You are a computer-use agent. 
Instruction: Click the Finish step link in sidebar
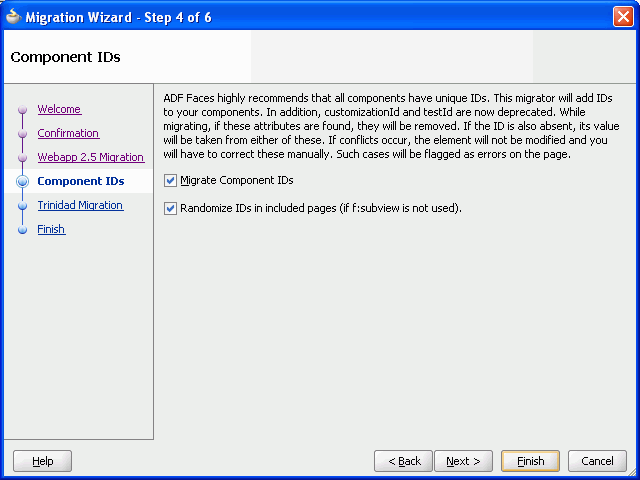point(51,229)
